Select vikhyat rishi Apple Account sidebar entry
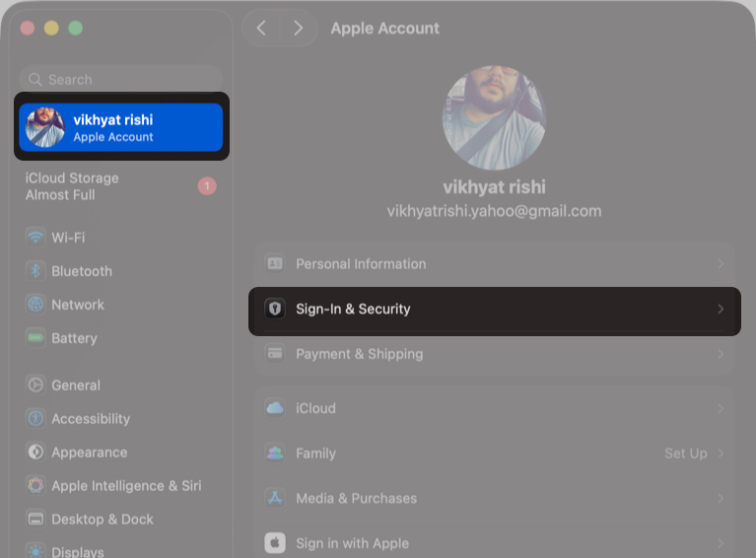 121,127
